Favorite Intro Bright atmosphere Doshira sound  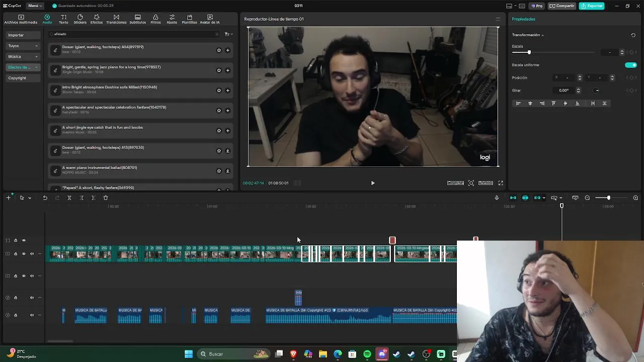[x=219, y=90]
